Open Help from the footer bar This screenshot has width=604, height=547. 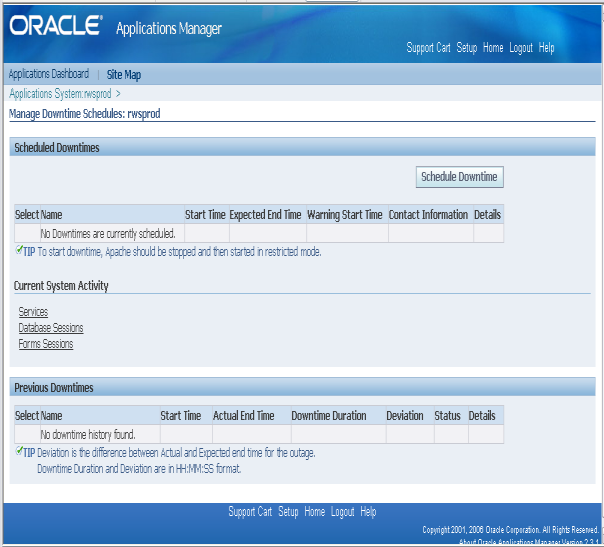click(368, 512)
